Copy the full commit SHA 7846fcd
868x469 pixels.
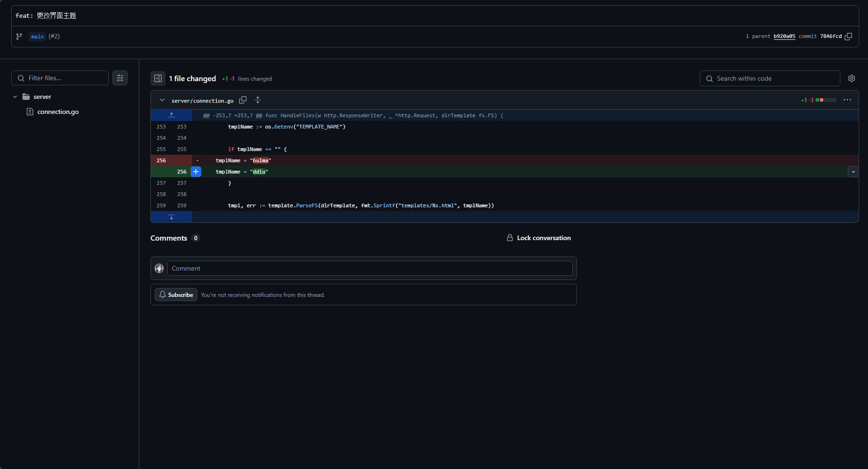coord(848,36)
